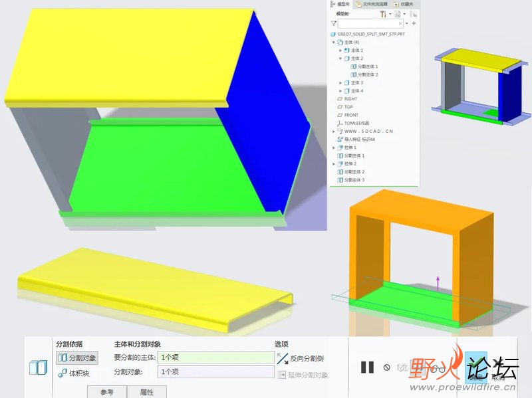
Task: Click the 主体 3 body icon
Action: point(346,82)
